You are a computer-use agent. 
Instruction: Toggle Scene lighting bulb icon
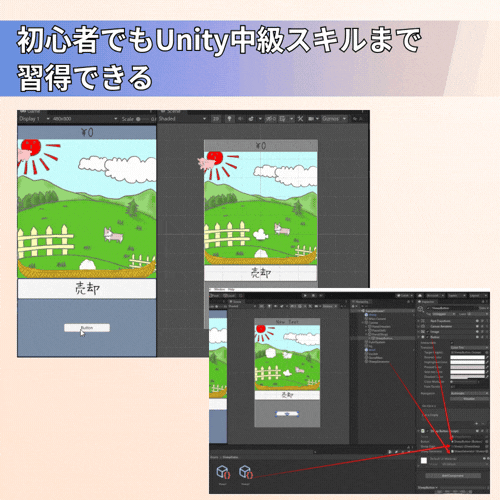click(x=229, y=119)
